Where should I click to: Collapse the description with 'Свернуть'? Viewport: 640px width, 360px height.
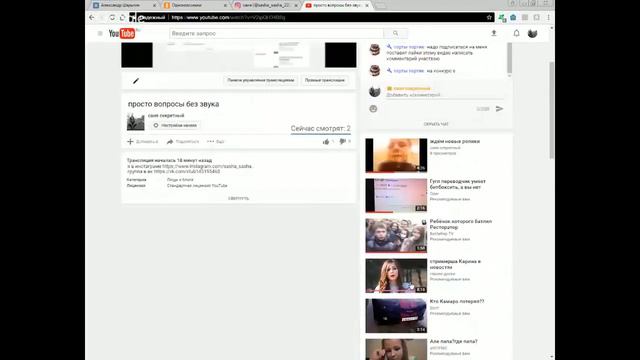[238, 198]
